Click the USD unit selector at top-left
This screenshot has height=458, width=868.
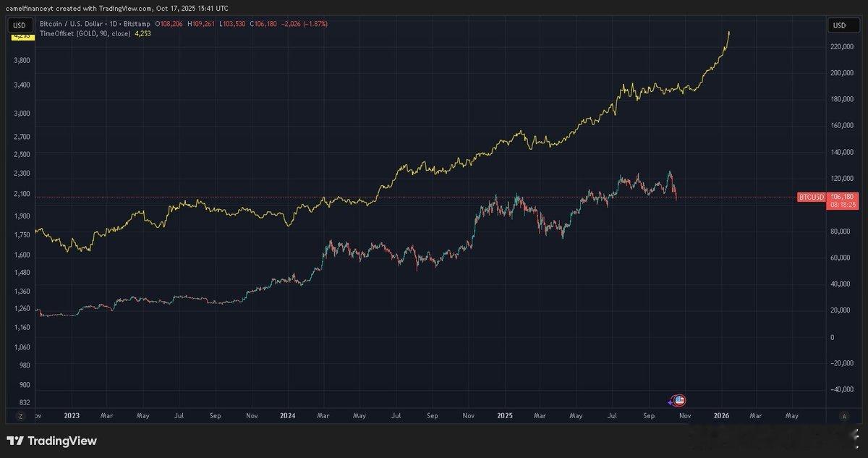click(x=20, y=25)
